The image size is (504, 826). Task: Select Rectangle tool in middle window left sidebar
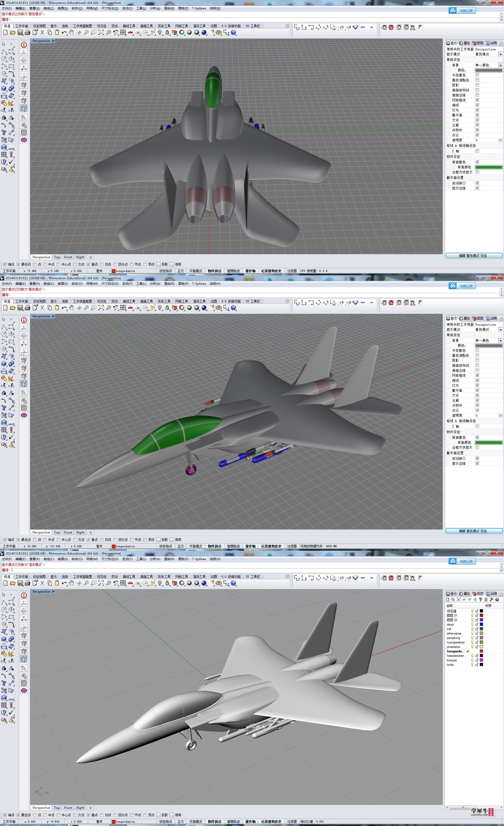11,342
